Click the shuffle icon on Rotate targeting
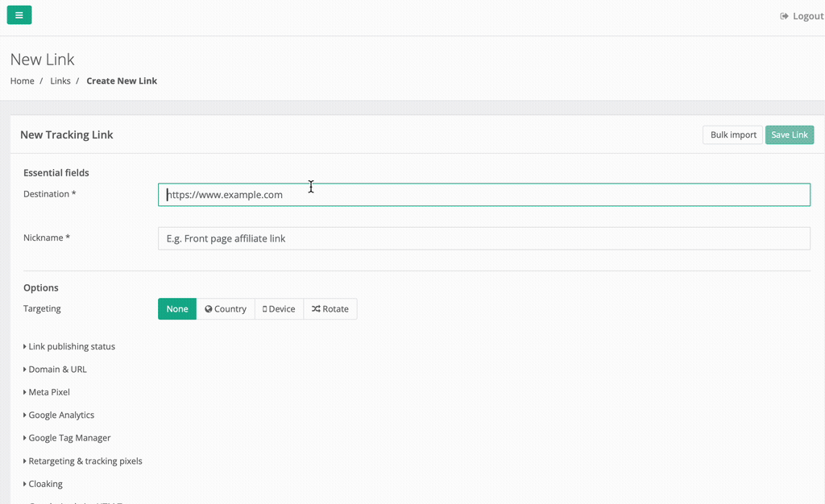 click(x=315, y=308)
